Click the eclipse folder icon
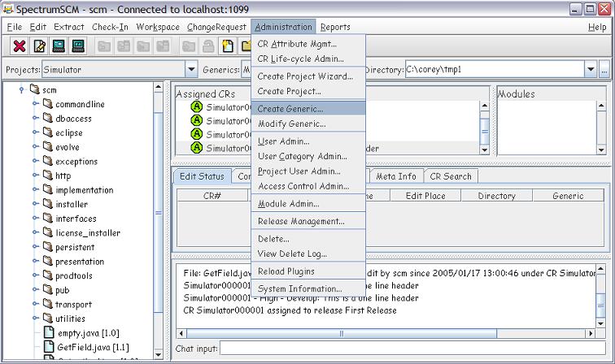 [x=48, y=132]
